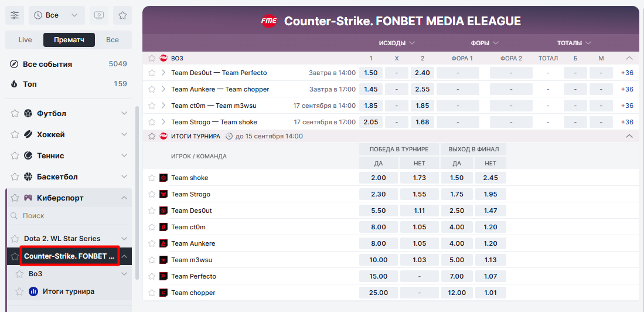Open favorites via top star button
Viewport: 644px width, 312px height.
click(122, 15)
